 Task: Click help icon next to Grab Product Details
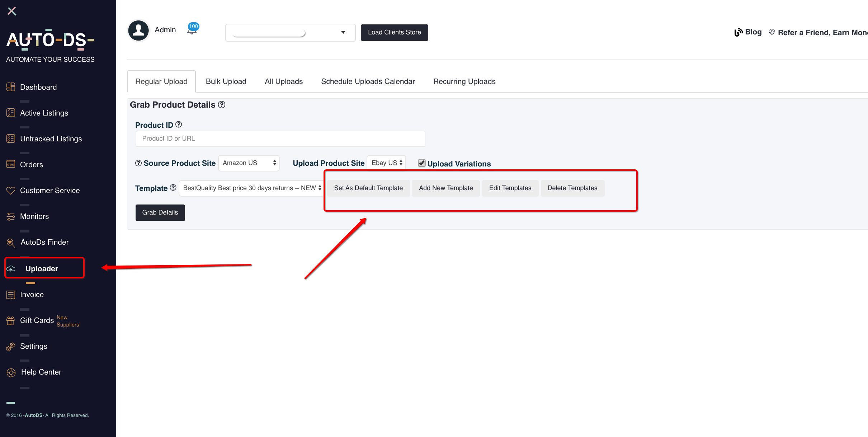click(222, 104)
